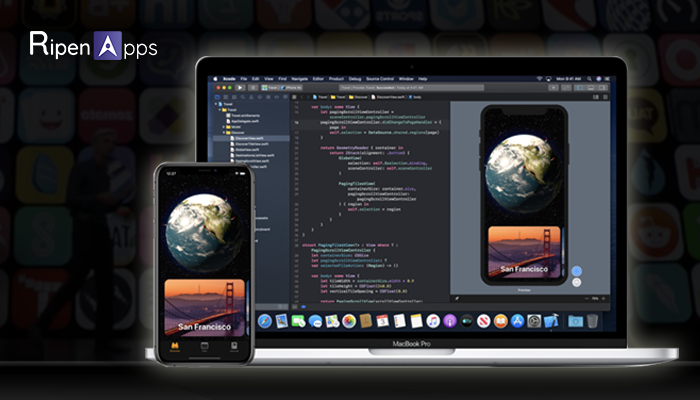
Task: Open the Symbol navigator icon
Action: pyautogui.click(x=234, y=97)
